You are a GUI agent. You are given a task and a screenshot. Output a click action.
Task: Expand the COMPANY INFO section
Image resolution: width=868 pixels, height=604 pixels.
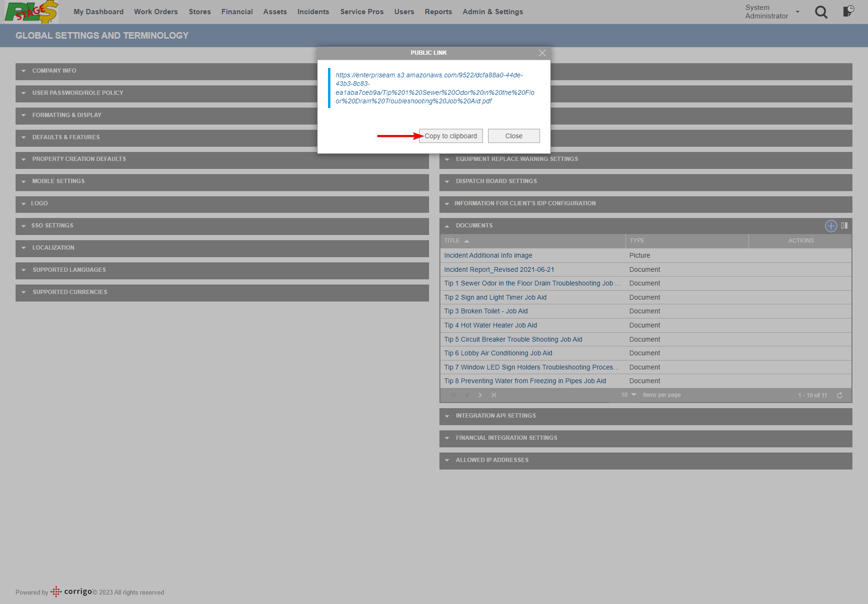coord(54,71)
